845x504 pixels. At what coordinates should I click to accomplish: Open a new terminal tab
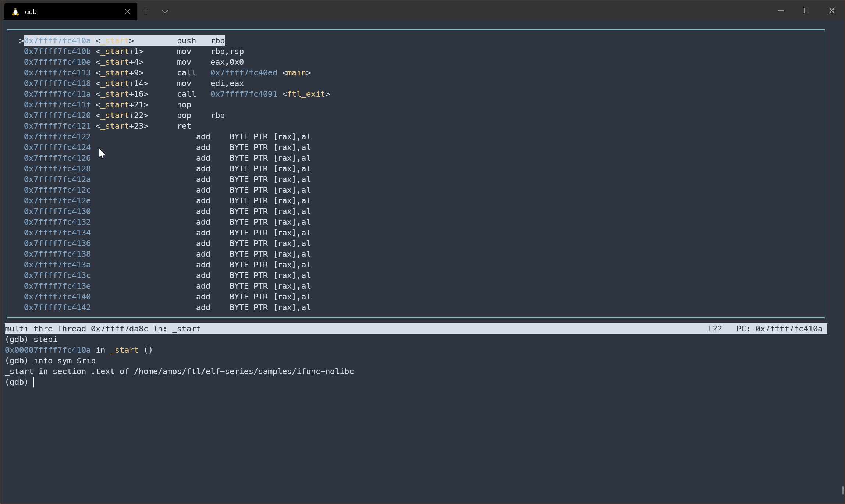pos(146,11)
